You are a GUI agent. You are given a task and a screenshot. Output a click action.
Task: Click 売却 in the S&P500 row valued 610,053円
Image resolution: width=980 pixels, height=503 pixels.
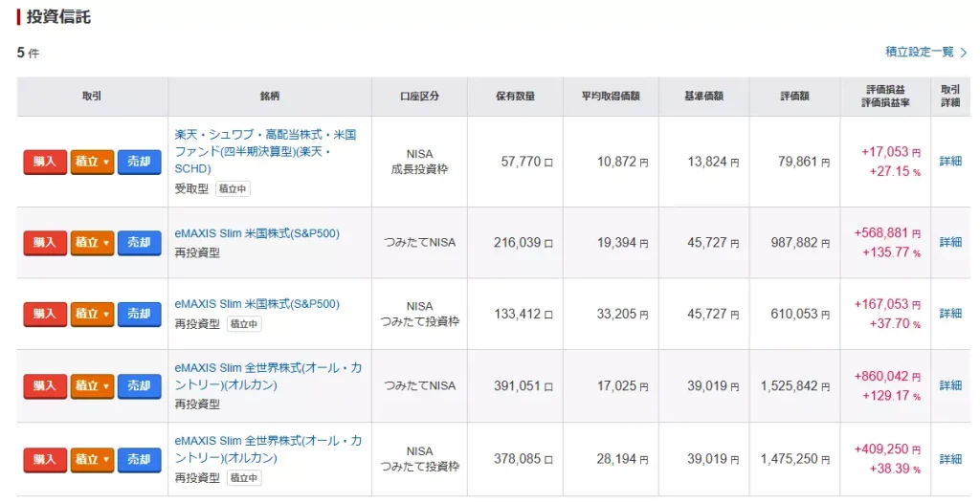(140, 314)
